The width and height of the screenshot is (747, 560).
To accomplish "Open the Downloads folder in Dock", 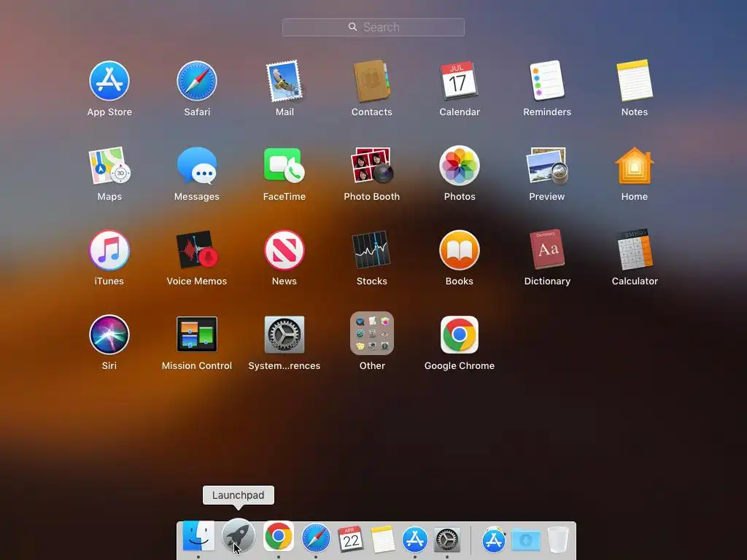I will point(526,540).
